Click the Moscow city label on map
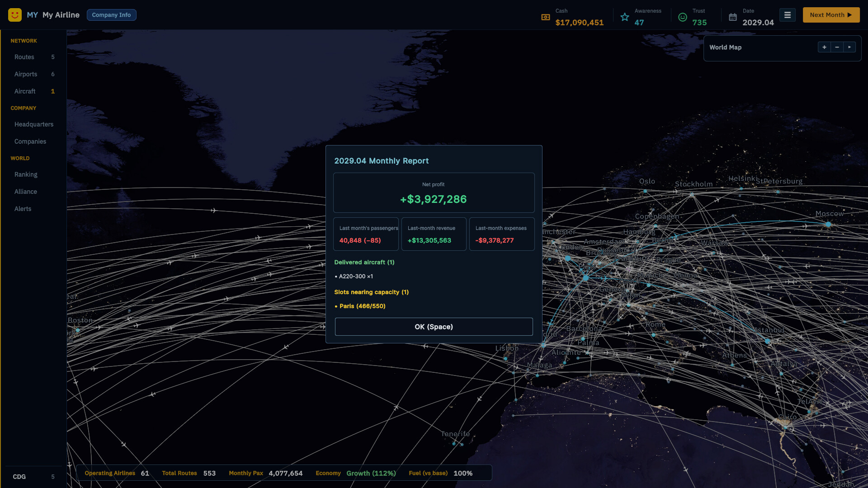The image size is (868, 488). point(830,214)
